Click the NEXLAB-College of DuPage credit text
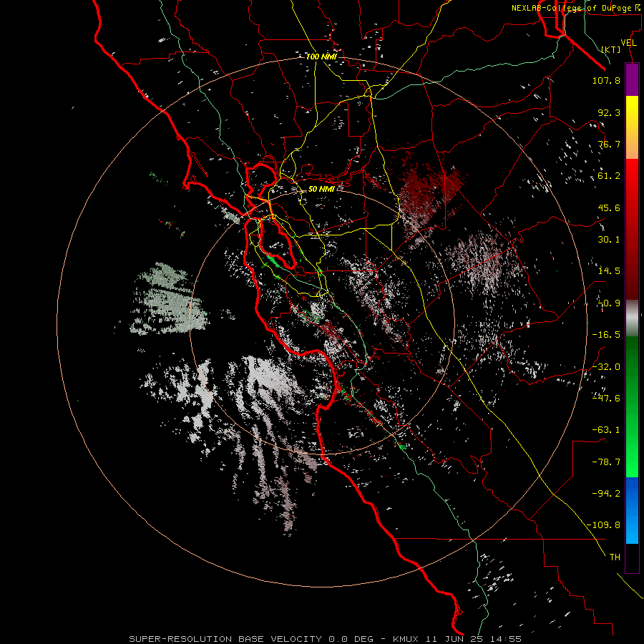The width and height of the screenshot is (644, 644). [x=575, y=8]
